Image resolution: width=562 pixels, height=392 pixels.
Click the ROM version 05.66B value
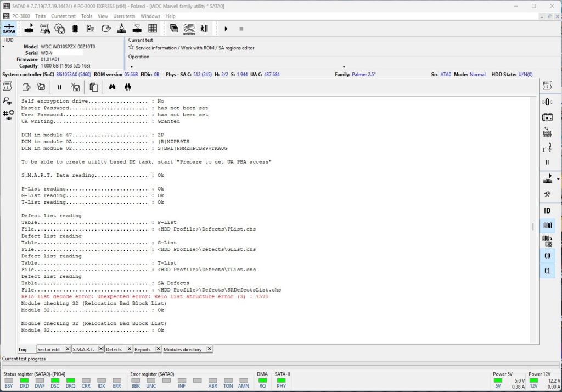coord(131,74)
